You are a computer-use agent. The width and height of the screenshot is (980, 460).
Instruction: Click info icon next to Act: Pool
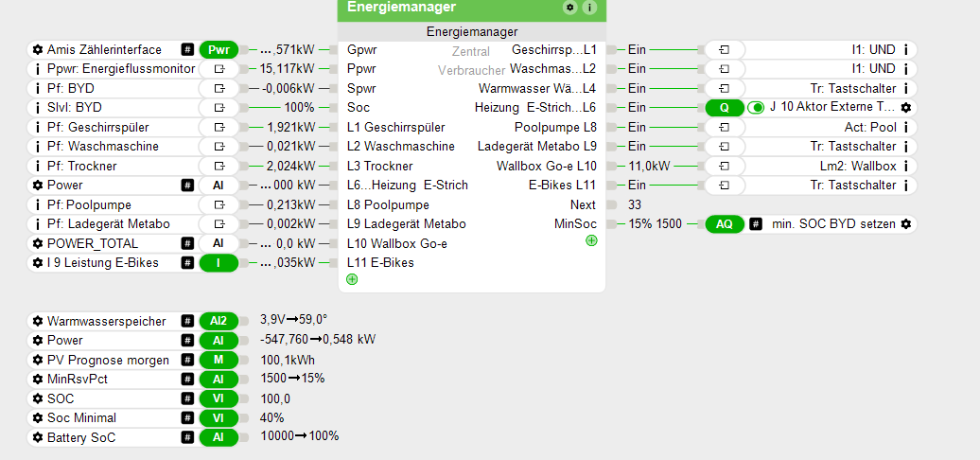click(x=906, y=127)
